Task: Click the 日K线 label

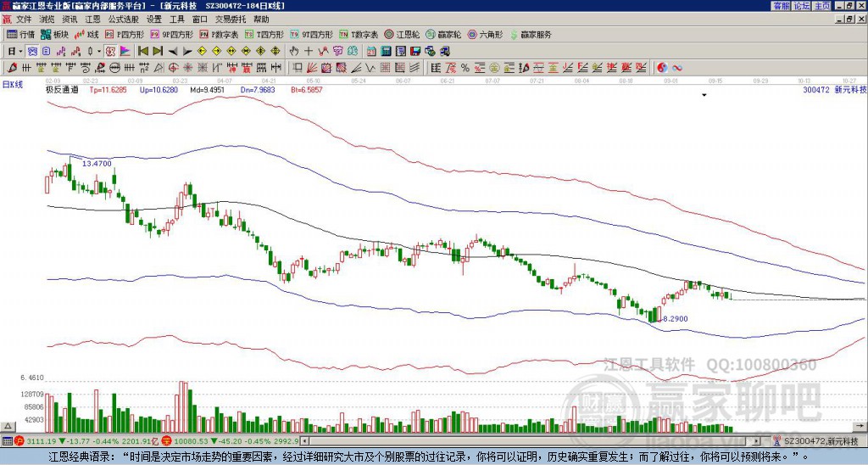Action: point(13,85)
